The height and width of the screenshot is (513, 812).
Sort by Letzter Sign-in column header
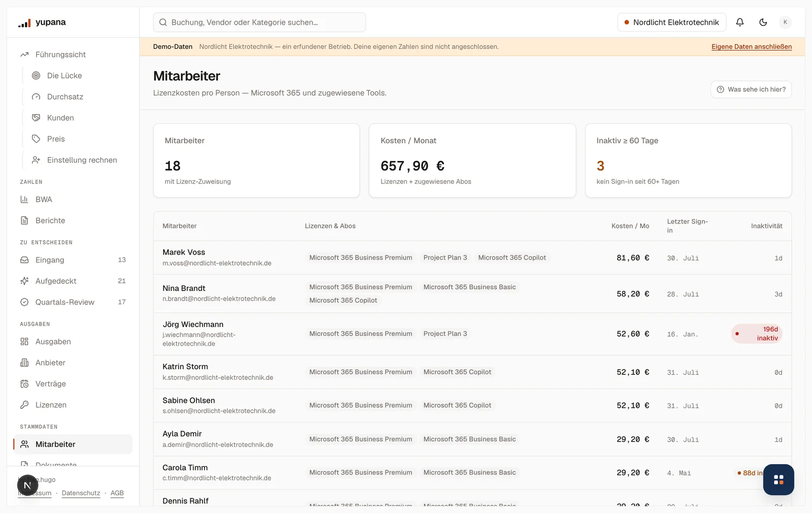(687, 226)
